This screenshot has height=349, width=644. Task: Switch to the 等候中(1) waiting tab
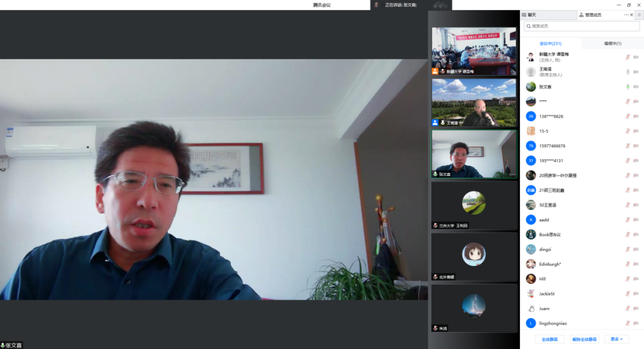click(x=612, y=44)
